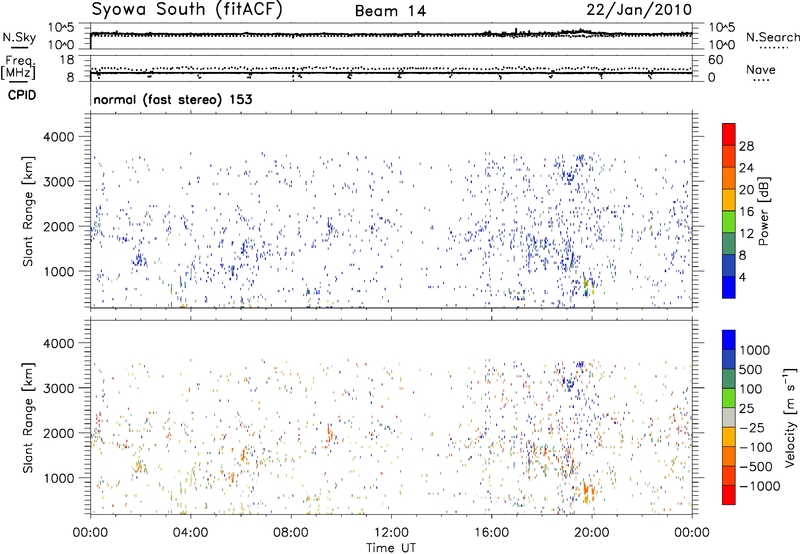Click the "20:00" time tick label

click(592, 533)
